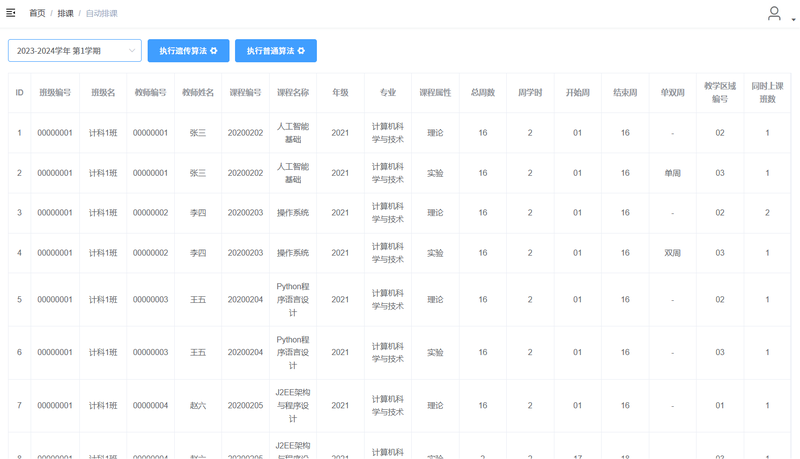Click the 同时上课班数 column header
This screenshot has width=800, height=459.
pyautogui.click(x=767, y=93)
